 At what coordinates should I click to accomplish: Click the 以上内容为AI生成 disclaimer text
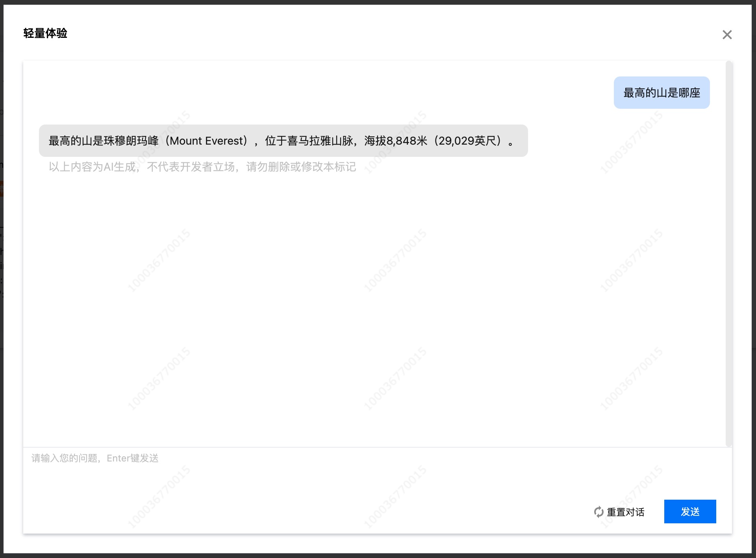92,167
